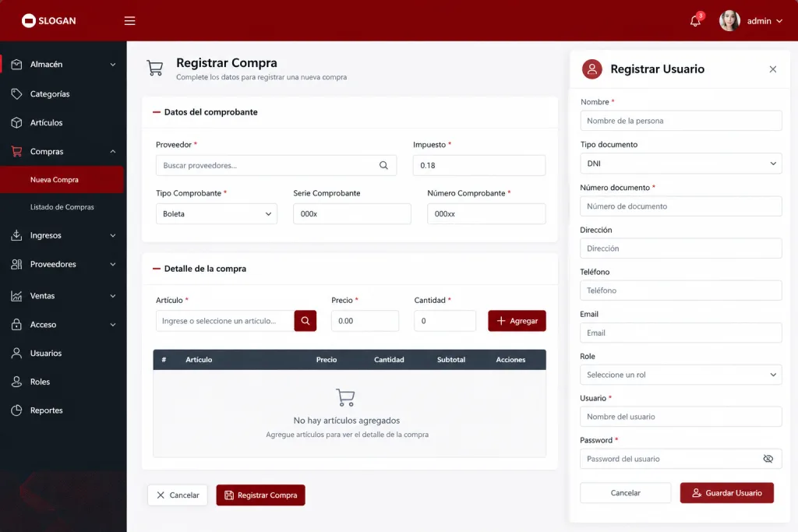Collapse the Compras menu chevron

113,151
